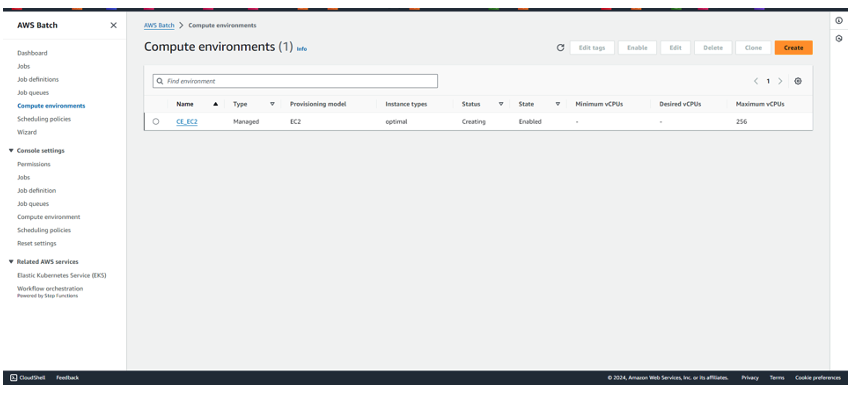Open Compute environment console setting
This screenshot has height=394, width=854.
pos(48,217)
